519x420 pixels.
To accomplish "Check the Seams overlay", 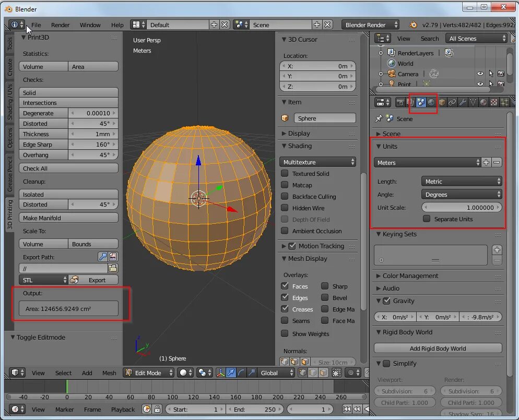I will pos(285,320).
